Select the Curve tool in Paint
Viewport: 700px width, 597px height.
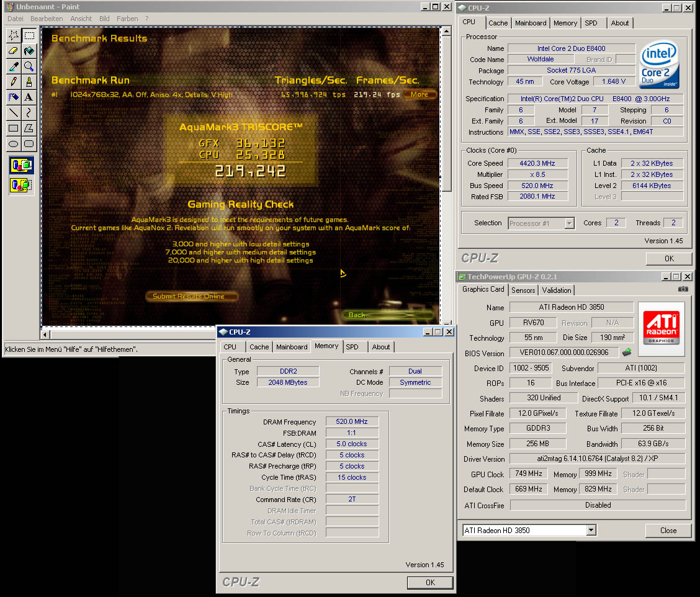(x=29, y=113)
